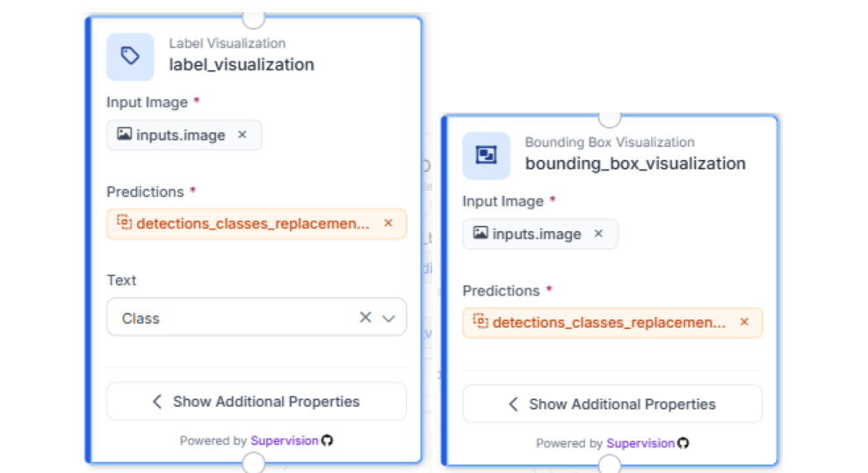Click the Bounding Box Visualization block icon
This screenshot has height=473, width=868.
[x=486, y=156]
